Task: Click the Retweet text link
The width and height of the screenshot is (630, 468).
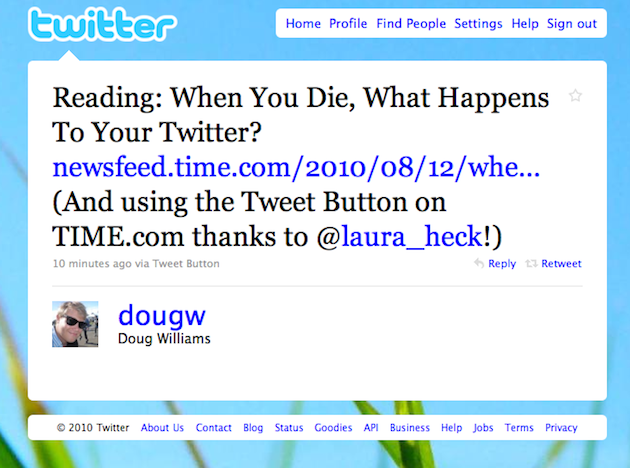Action: click(561, 264)
